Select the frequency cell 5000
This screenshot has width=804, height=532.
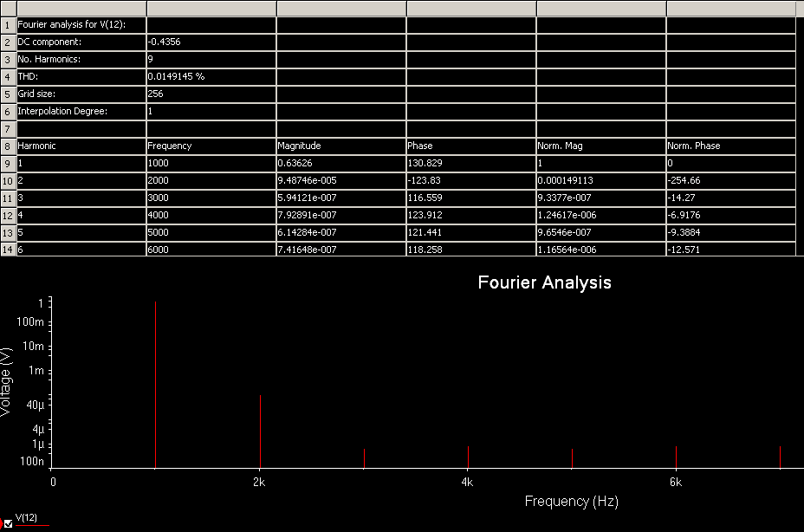(x=211, y=232)
